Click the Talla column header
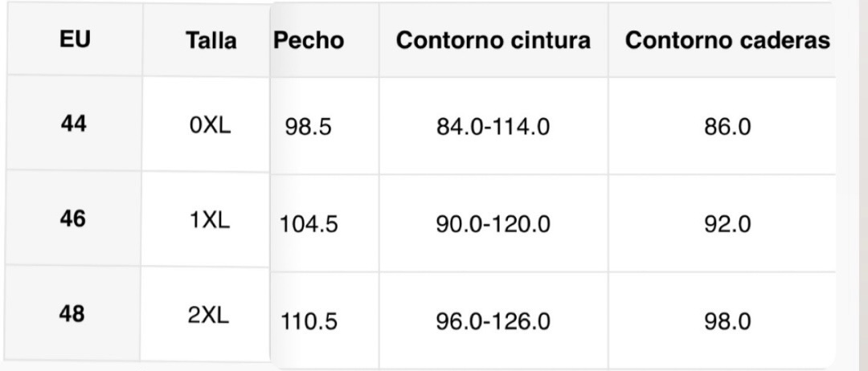The width and height of the screenshot is (868, 371). (211, 41)
